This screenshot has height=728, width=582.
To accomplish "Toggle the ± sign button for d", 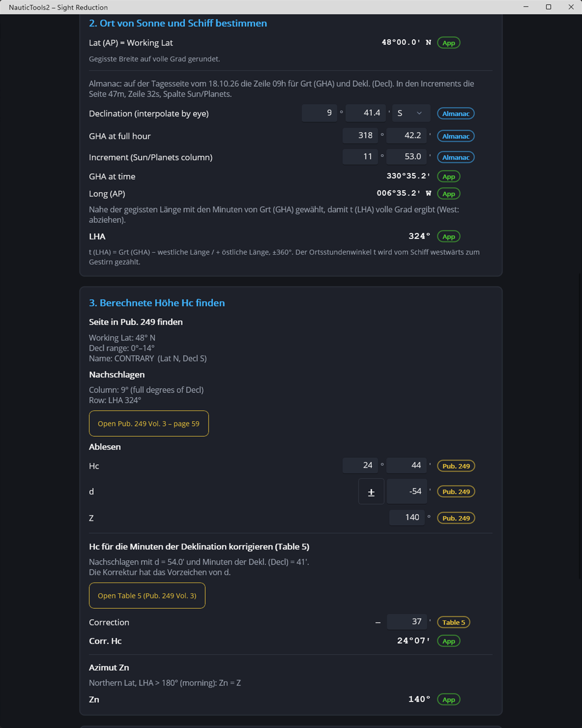I will tap(371, 491).
